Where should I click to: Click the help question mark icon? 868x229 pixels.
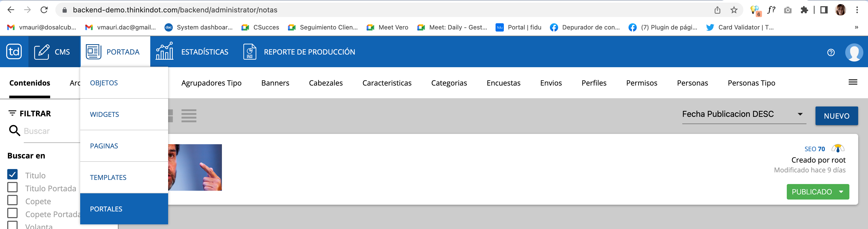click(x=830, y=52)
